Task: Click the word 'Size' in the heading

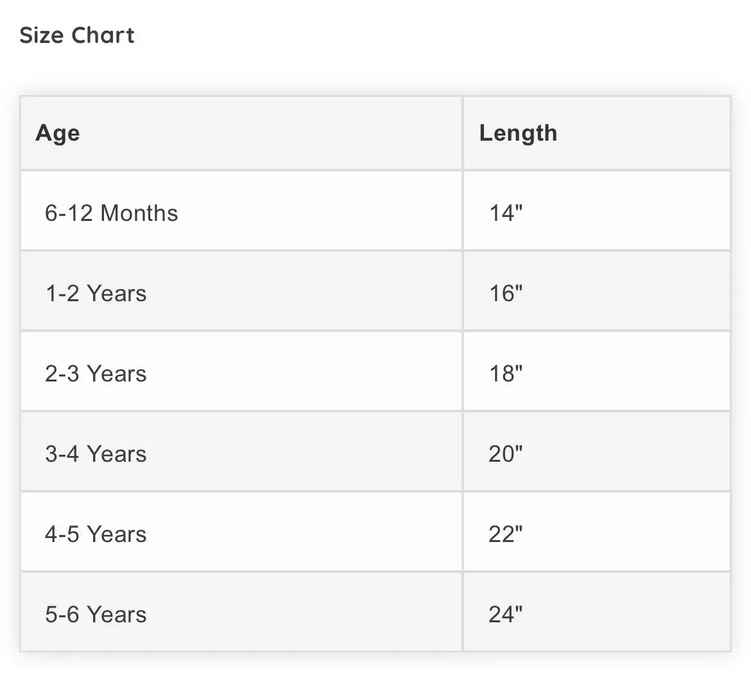Action: click(42, 35)
